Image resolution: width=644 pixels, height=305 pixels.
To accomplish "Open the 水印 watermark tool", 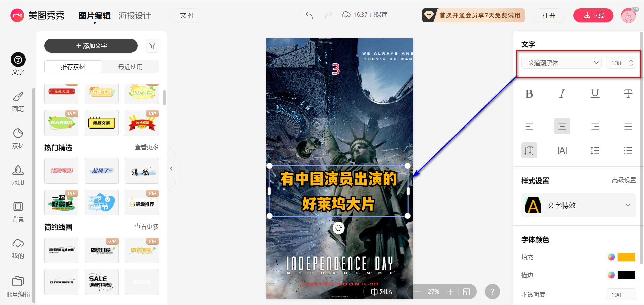I will [18, 175].
